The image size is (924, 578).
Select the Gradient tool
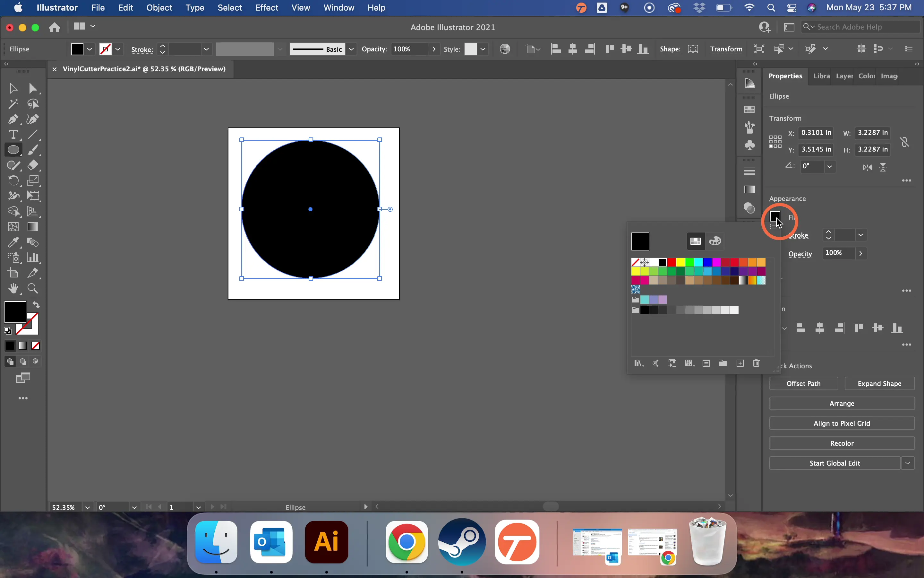click(x=33, y=227)
